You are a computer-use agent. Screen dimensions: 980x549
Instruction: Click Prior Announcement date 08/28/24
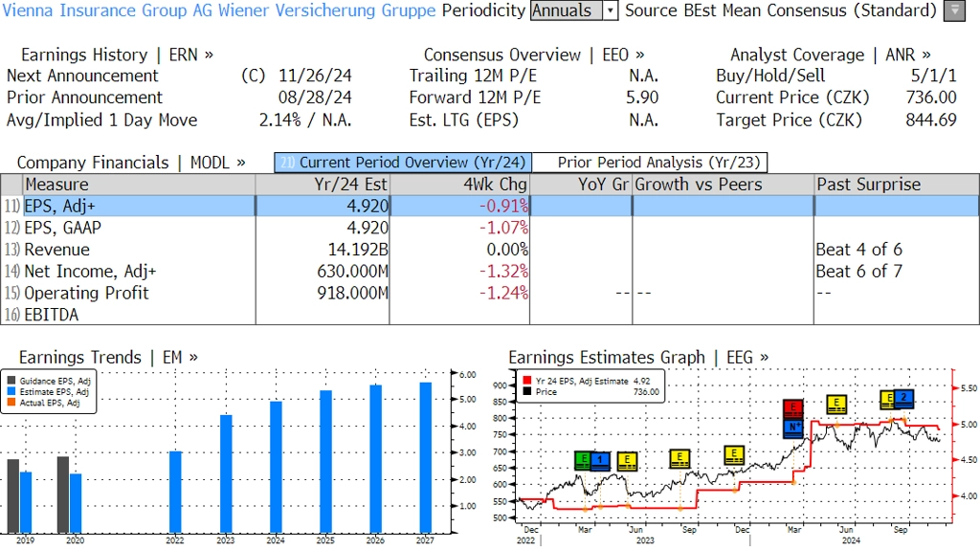click(315, 99)
